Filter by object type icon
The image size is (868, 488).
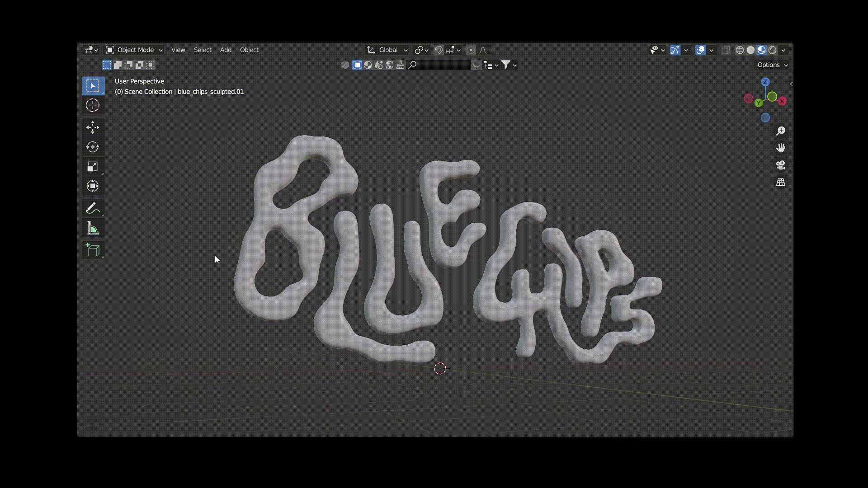pyautogui.click(x=357, y=65)
